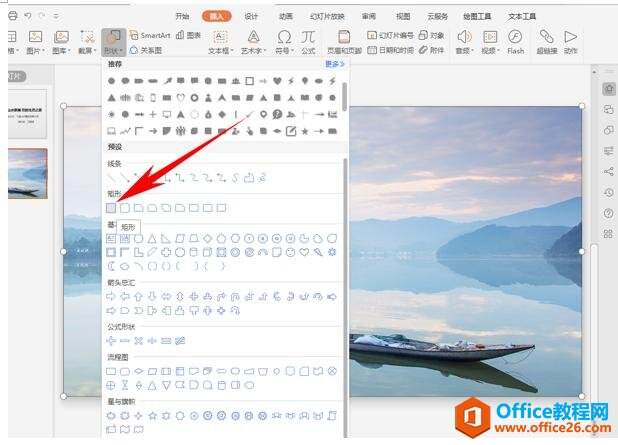Add a 超链接 hyperlink

(x=547, y=42)
